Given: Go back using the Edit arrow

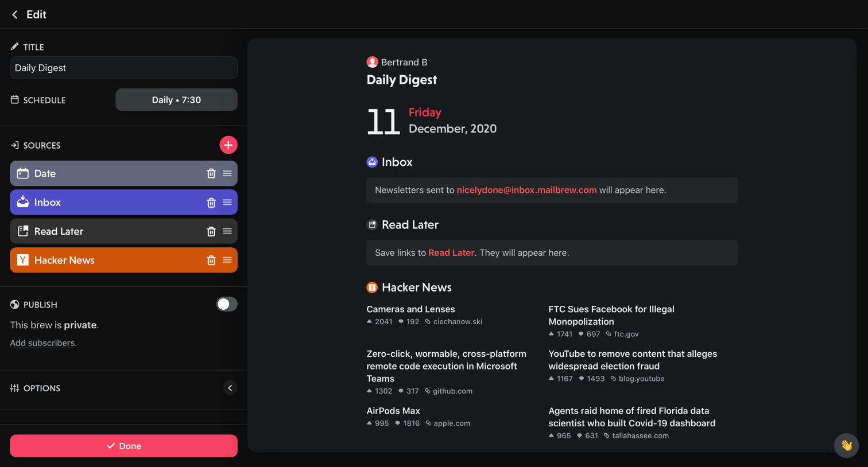Looking at the screenshot, I should [x=15, y=14].
